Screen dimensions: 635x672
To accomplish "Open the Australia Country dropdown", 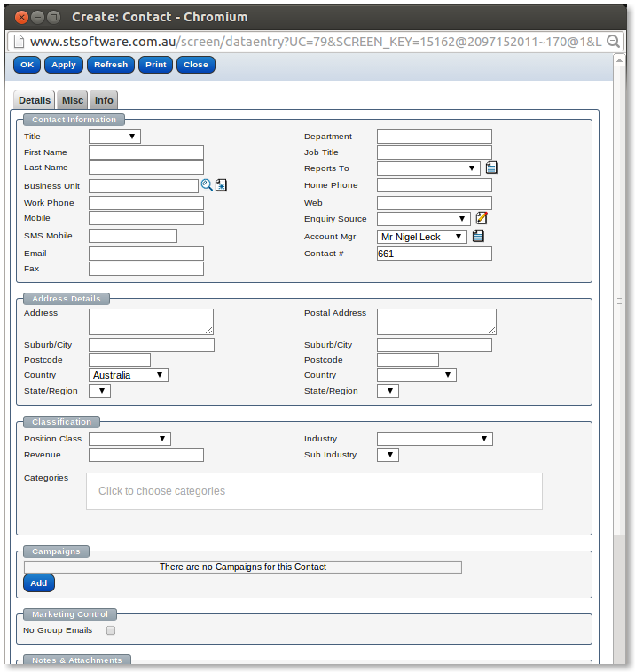I will tap(129, 375).
